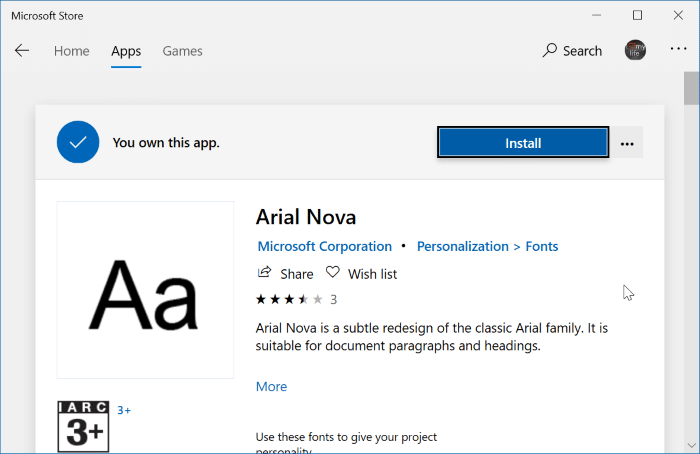The image size is (700, 454).
Task: Open more options beside Install
Action: (627, 143)
